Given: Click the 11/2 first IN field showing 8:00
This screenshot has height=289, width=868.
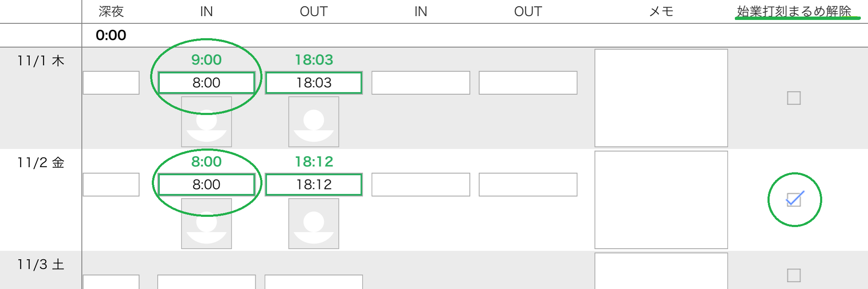Looking at the screenshot, I should coord(207,185).
